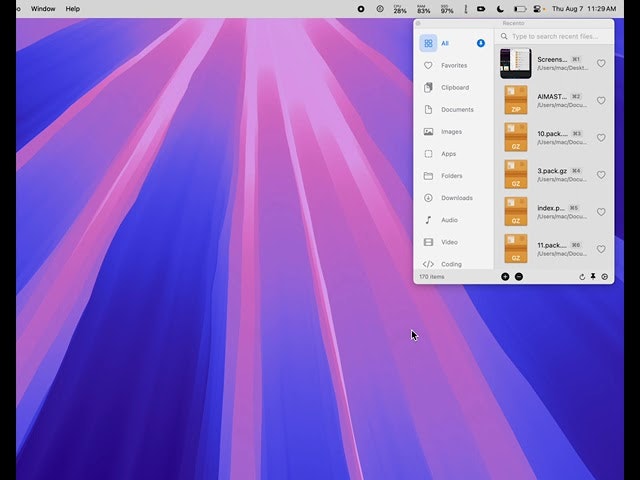Image resolution: width=640 pixels, height=480 pixels.
Task: Click the battery status icon
Action: pyautogui.click(x=520, y=9)
